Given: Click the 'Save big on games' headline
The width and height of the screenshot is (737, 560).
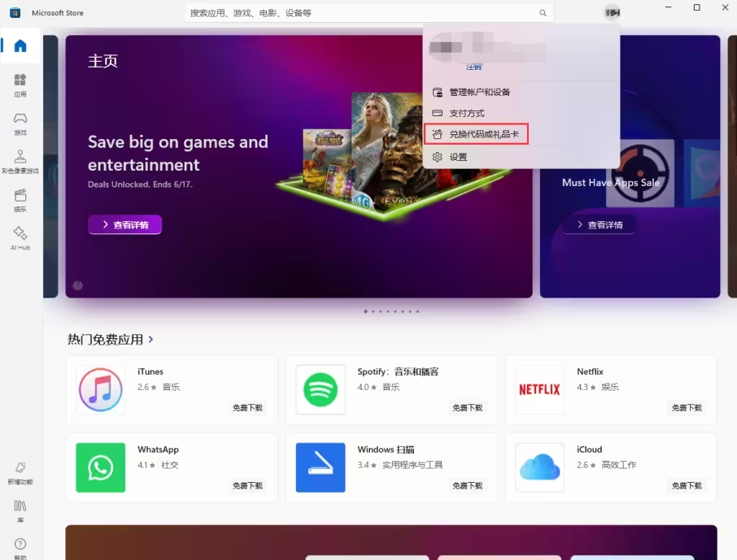Looking at the screenshot, I should [177, 153].
